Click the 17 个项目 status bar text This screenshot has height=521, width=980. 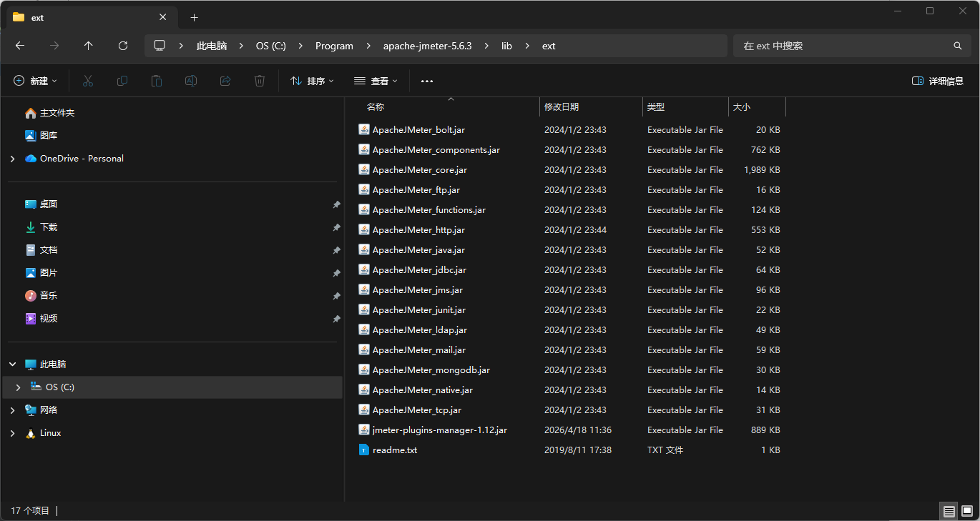(x=30, y=511)
